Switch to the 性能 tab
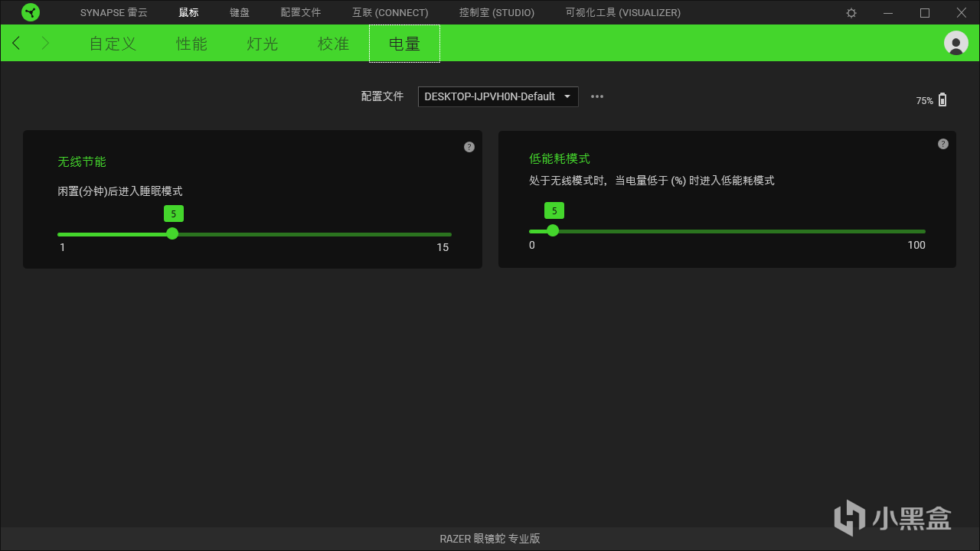This screenshot has height=551, width=980. pos(191,44)
